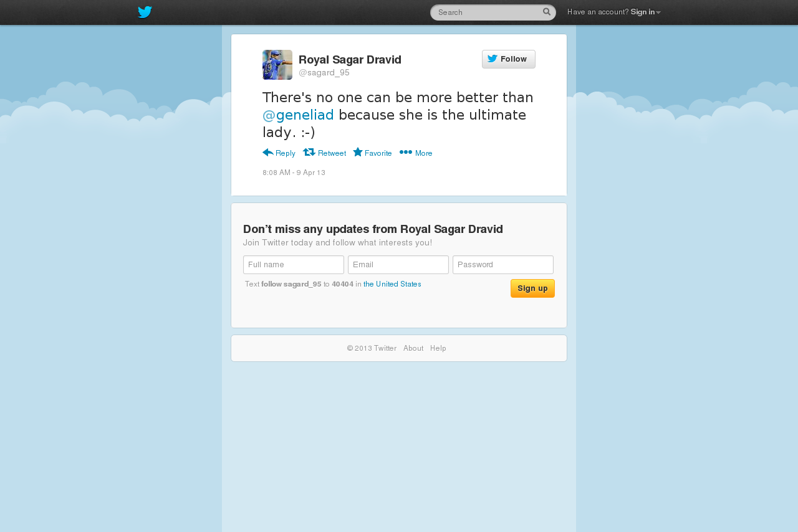Click the Reply text link
Screen dimensions: 798x532
(x=286, y=153)
